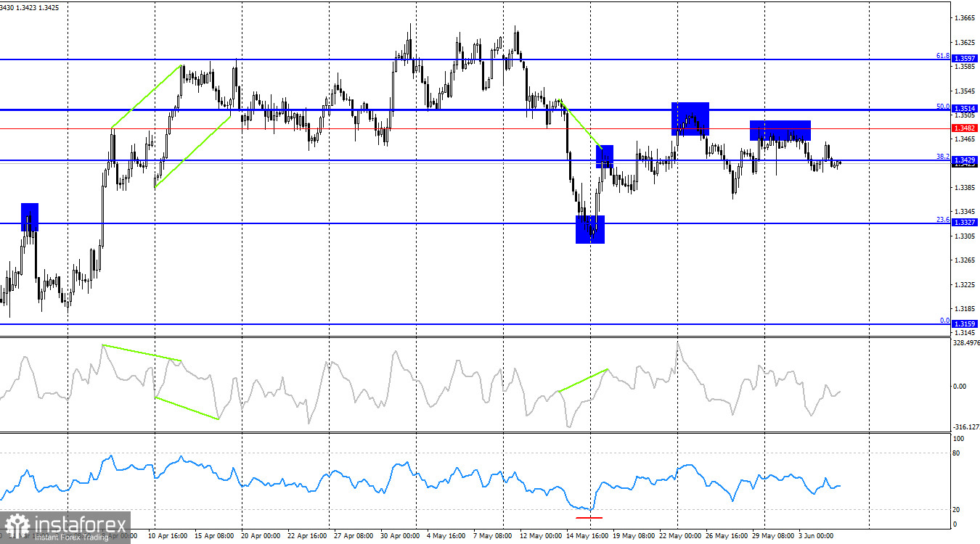The image size is (980, 544).
Task: Click the 38.2 Fibonacci level label
Action: (x=942, y=156)
